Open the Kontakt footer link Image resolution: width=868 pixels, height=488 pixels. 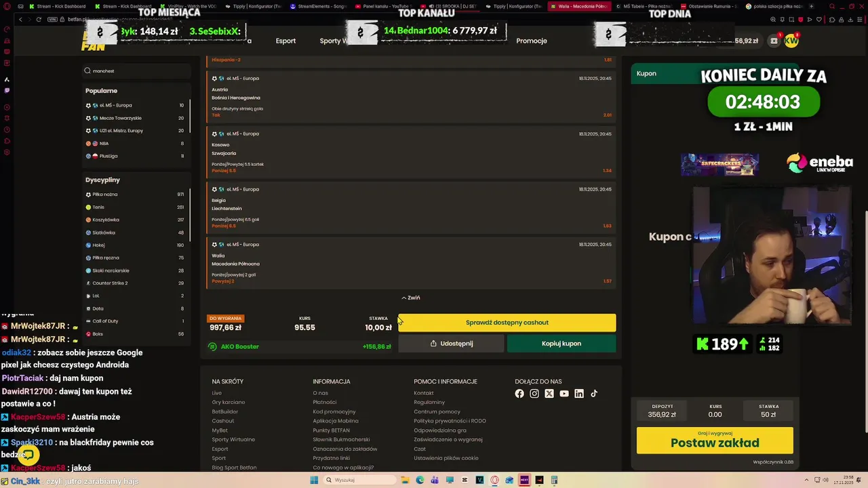(424, 393)
